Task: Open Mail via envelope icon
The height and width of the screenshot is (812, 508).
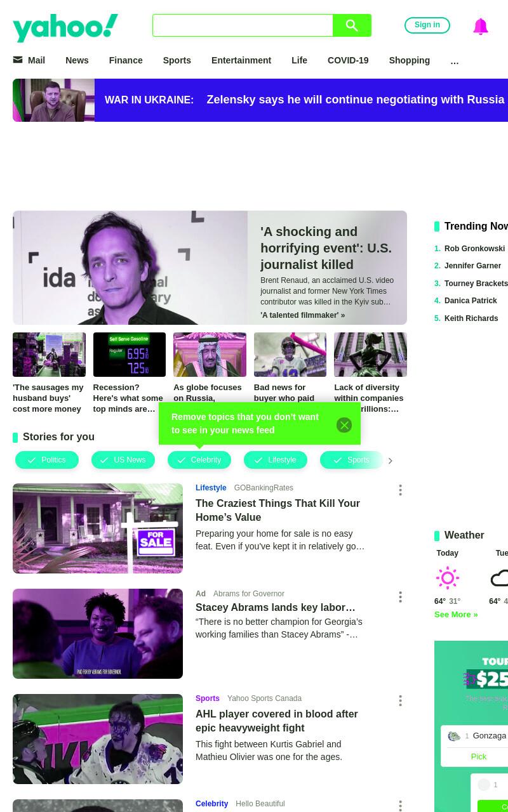Action: click(18, 60)
